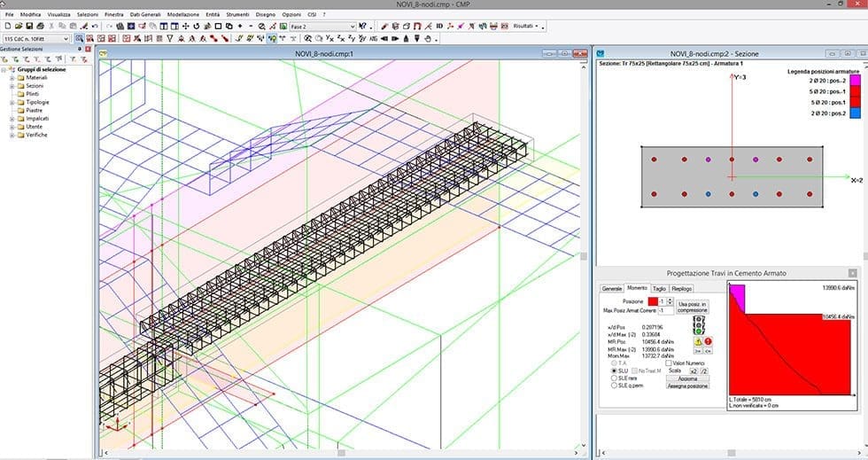Click the red Posizione color swatch
This screenshot has width=868, height=460.
(x=652, y=302)
